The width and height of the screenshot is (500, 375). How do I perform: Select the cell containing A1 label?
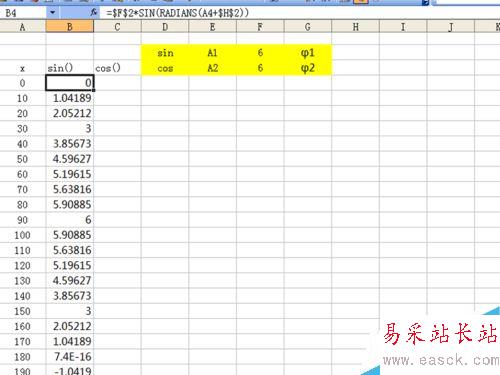213,53
